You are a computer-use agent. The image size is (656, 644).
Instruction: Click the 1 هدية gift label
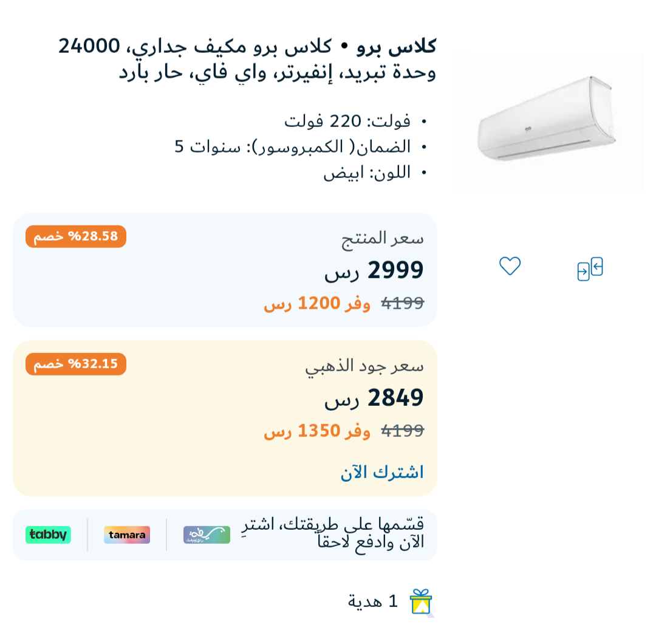pos(372,601)
